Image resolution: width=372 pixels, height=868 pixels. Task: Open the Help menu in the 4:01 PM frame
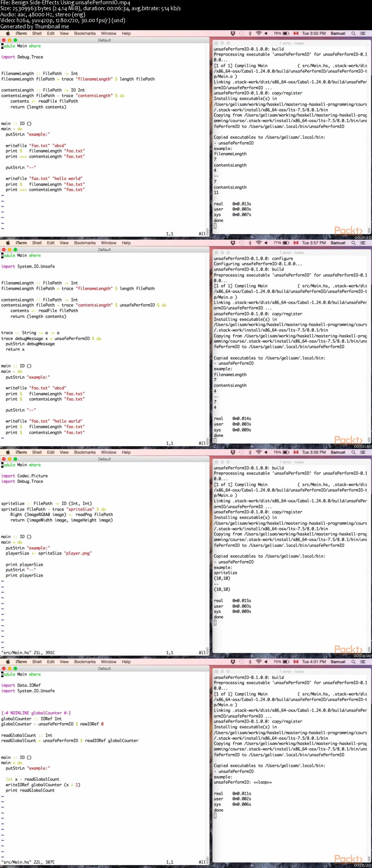coord(126,662)
